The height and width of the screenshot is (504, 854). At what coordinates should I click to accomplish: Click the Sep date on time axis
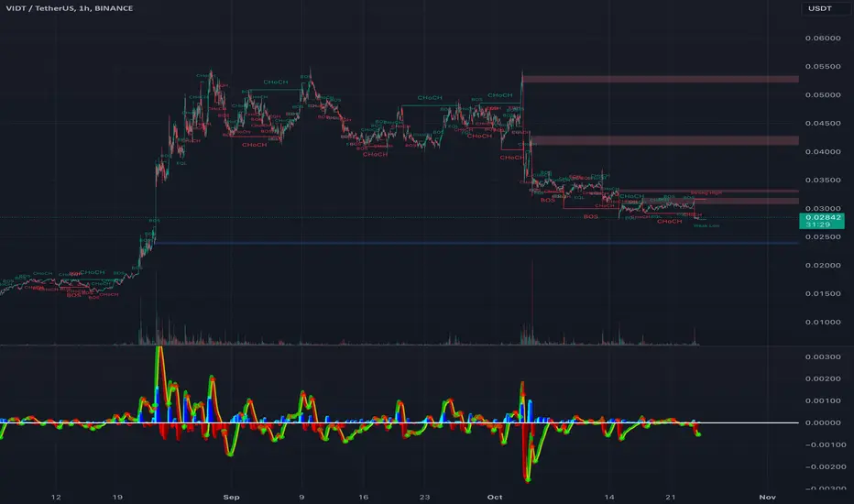coord(232,497)
